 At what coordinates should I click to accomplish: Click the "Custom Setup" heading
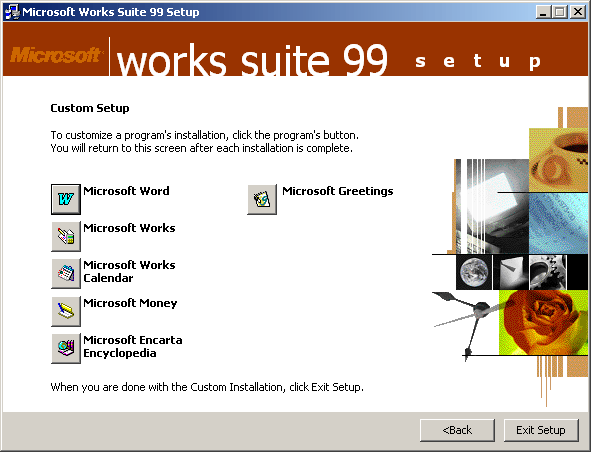[90, 109]
